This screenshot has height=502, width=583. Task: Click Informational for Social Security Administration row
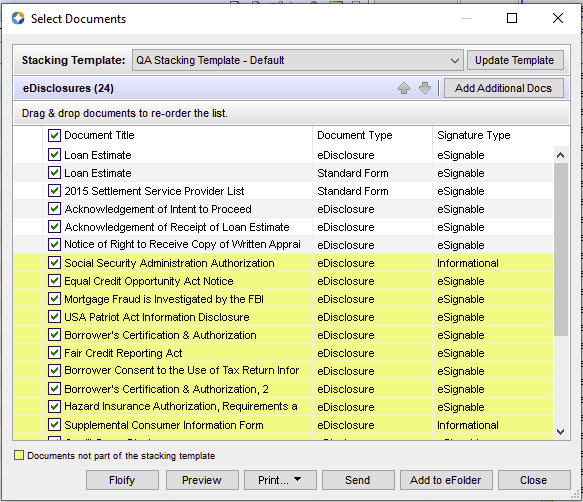coord(468,263)
